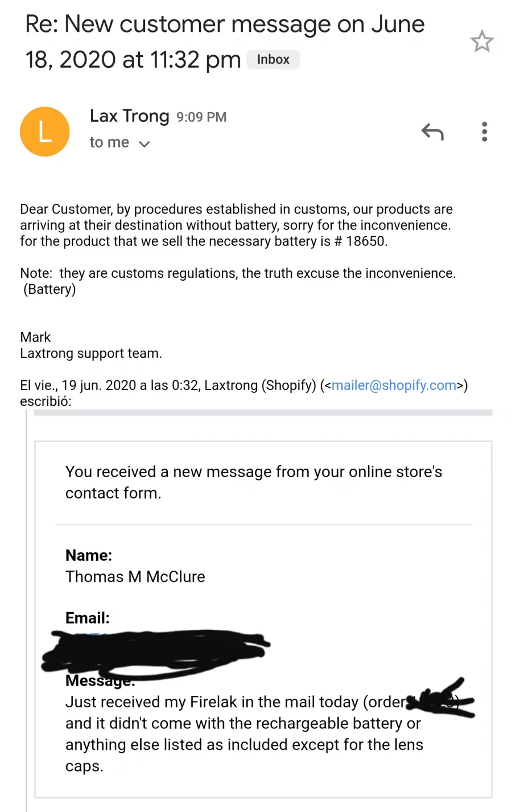The height and width of the screenshot is (812, 512).
Task: Tap the 'You received a new message' heading
Action: [x=254, y=482]
